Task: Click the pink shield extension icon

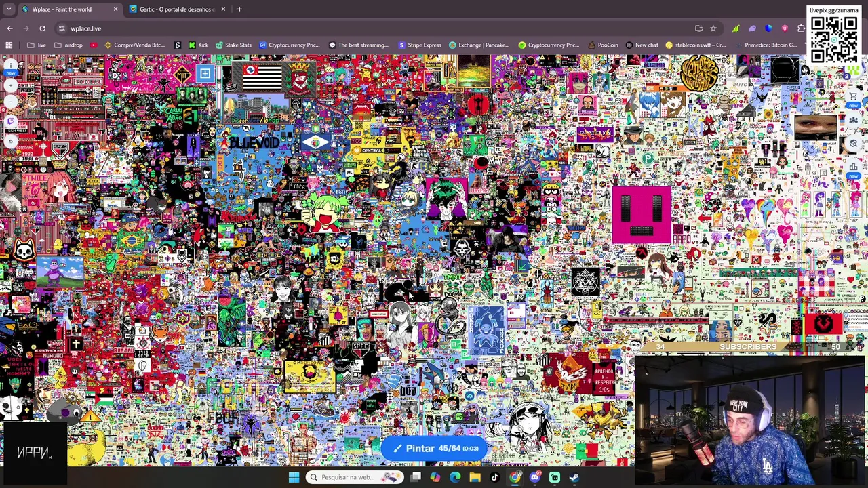Action: tap(785, 28)
